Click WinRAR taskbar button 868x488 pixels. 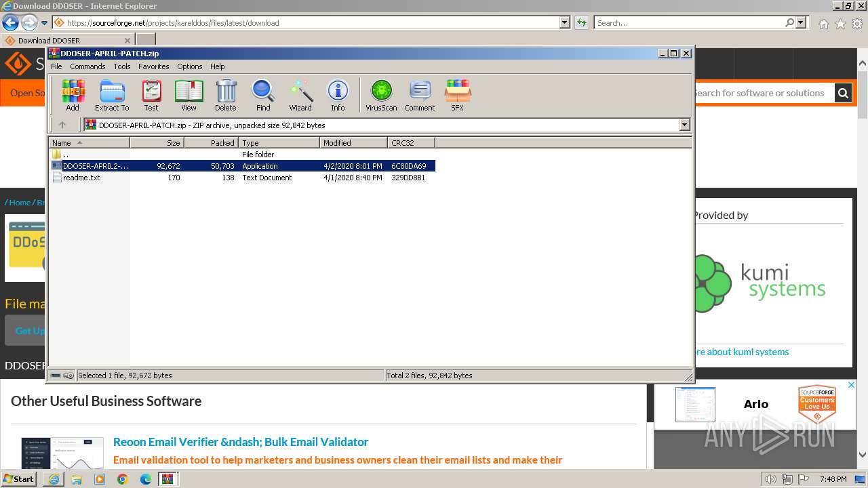[x=168, y=479]
